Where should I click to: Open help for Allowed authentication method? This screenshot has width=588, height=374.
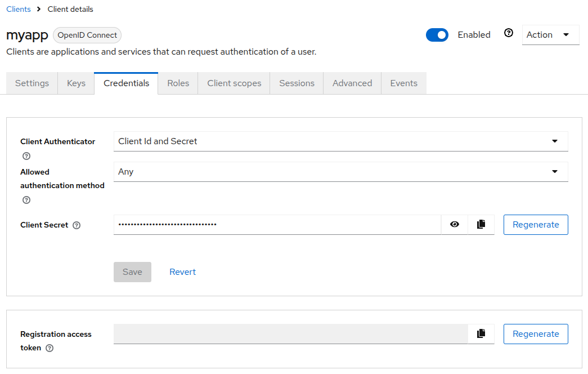click(x=26, y=200)
